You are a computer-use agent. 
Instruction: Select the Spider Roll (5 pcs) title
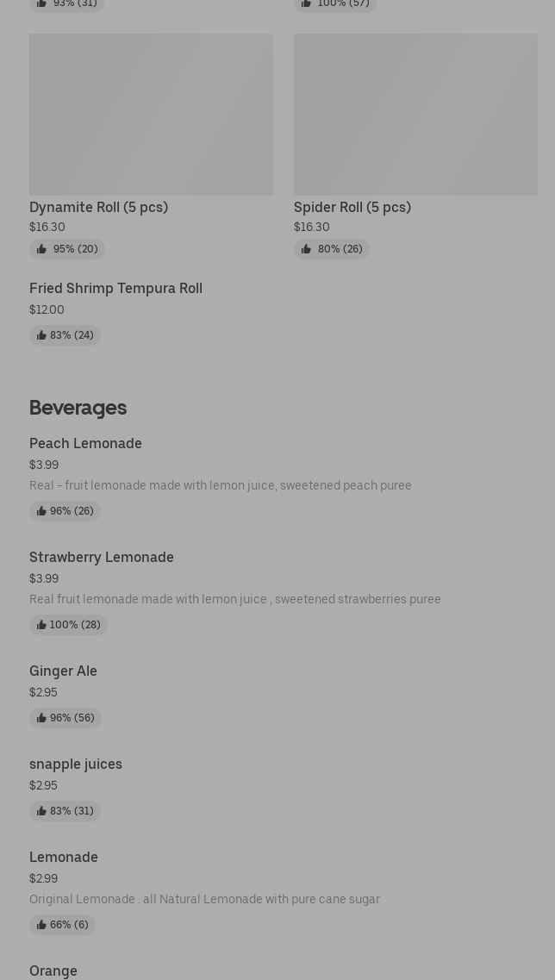coord(352,207)
